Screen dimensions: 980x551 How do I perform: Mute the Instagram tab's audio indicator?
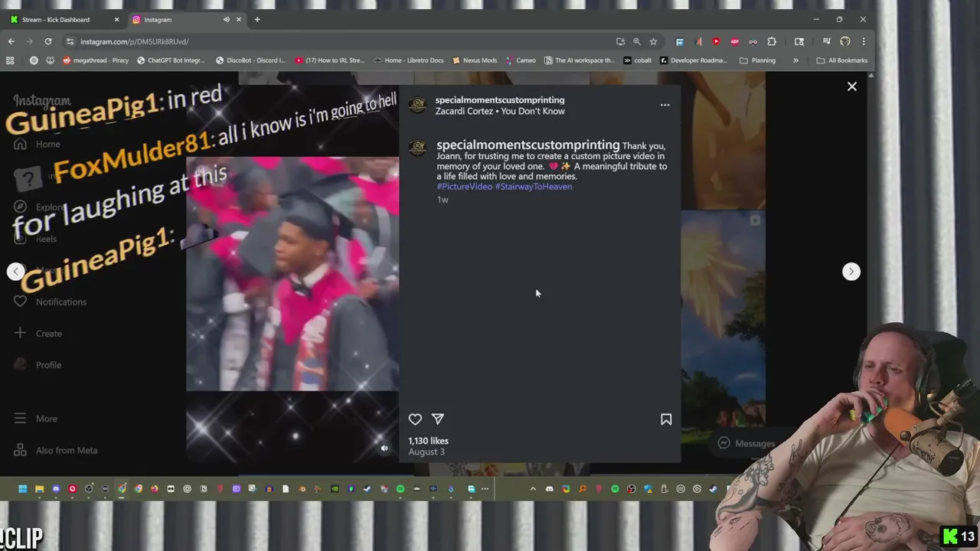coord(226,19)
